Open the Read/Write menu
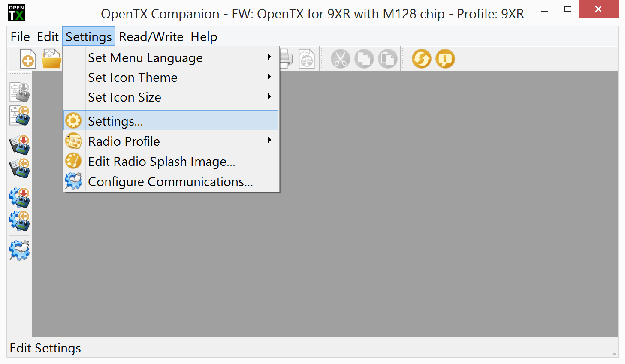Viewport: 625px width, 364px height. 151,37
